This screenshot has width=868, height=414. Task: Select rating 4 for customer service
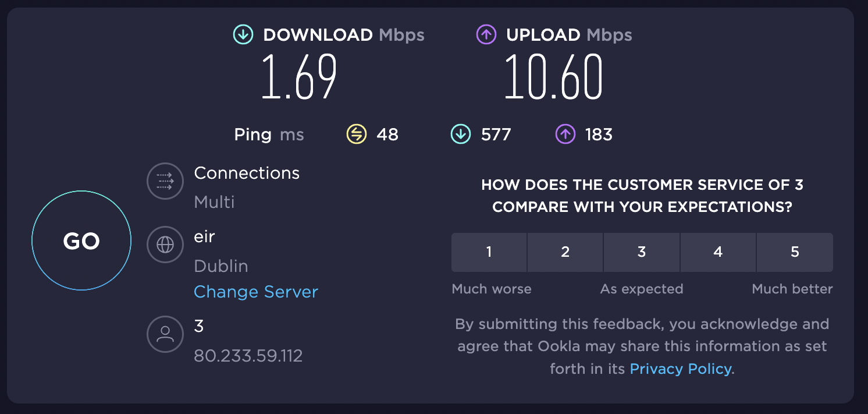click(718, 252)
